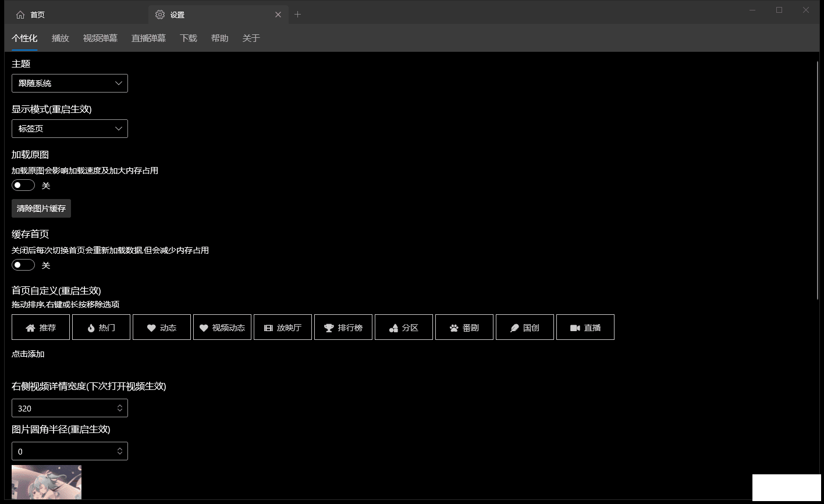Click the 直播 camera icon item
824x504 pixels.
click(x=585, y=327)
